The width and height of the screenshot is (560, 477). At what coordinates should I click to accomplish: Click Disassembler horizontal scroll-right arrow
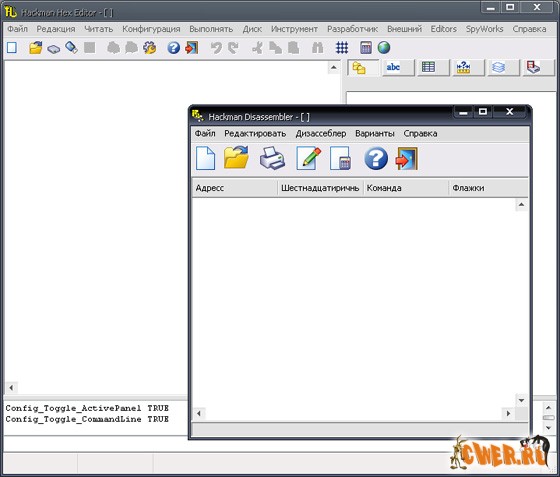(508, 413)
